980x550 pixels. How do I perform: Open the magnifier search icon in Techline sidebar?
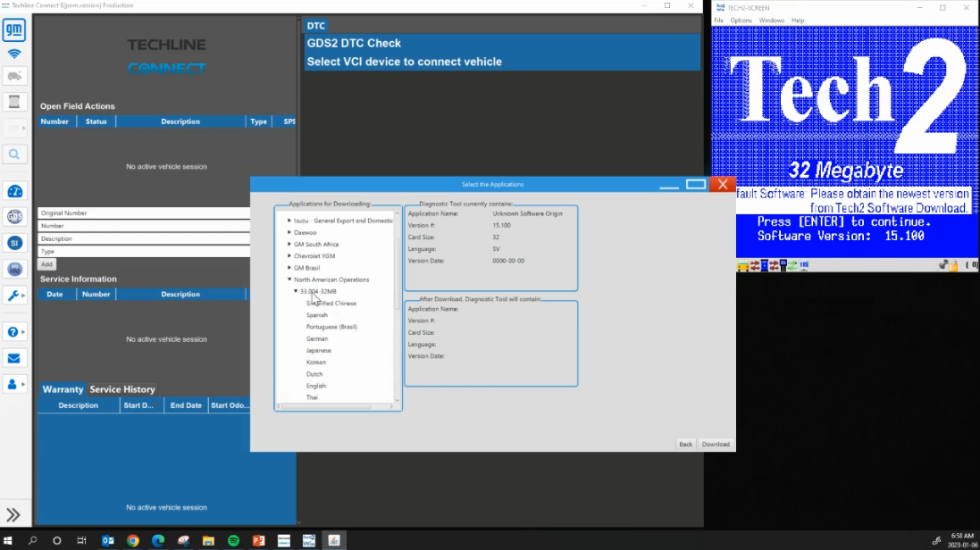coord(13,154)
